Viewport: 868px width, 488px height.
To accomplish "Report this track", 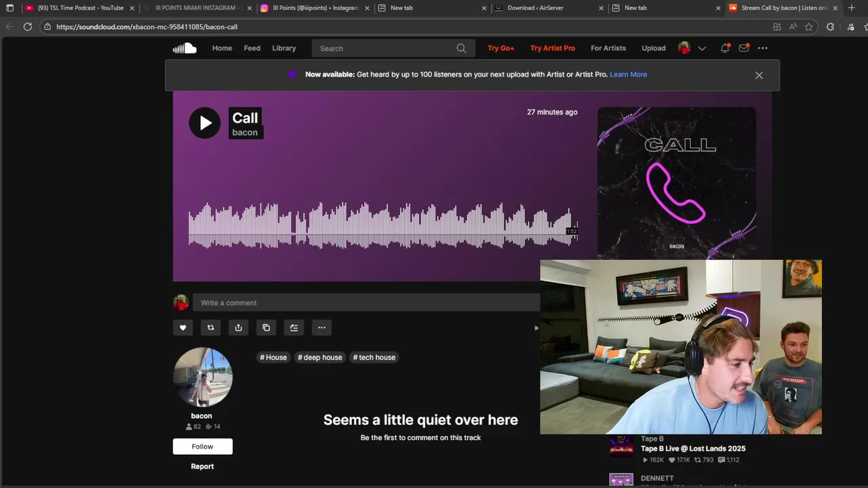I will 202,466.
